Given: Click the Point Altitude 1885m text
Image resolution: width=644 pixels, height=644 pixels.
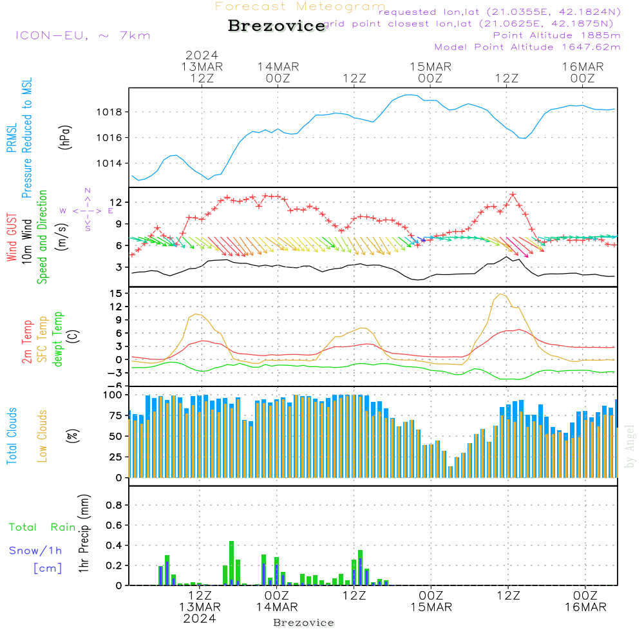Looking at the screenshot, I should tap(556, 35).
